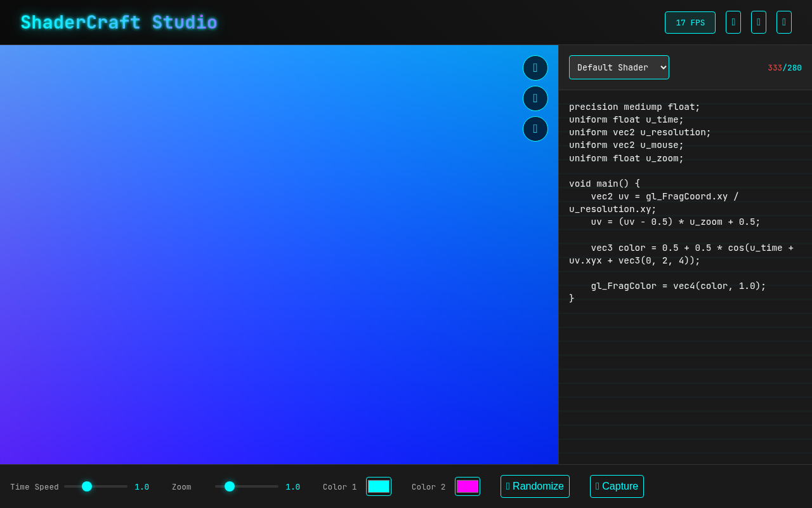Click the middle icon button in the top header
812x508 pixels.
pyautogui.click(x=758, y=22)
